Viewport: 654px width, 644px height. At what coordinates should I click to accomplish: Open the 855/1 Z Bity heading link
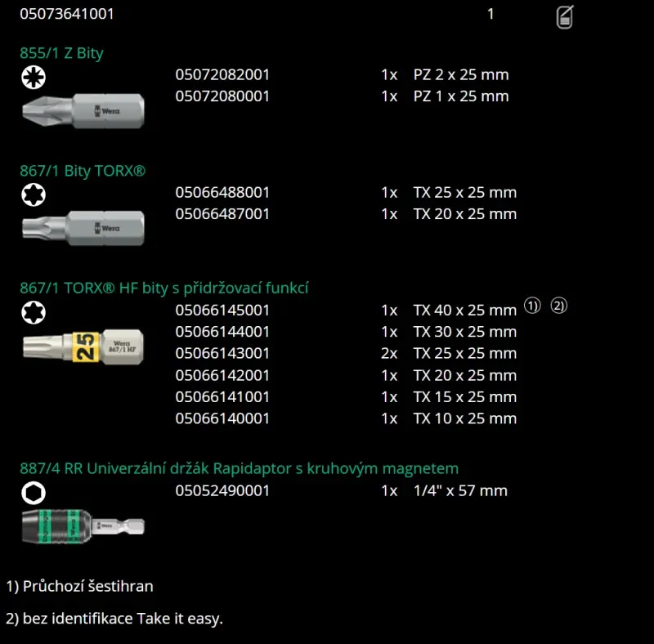tap(61, 53)
